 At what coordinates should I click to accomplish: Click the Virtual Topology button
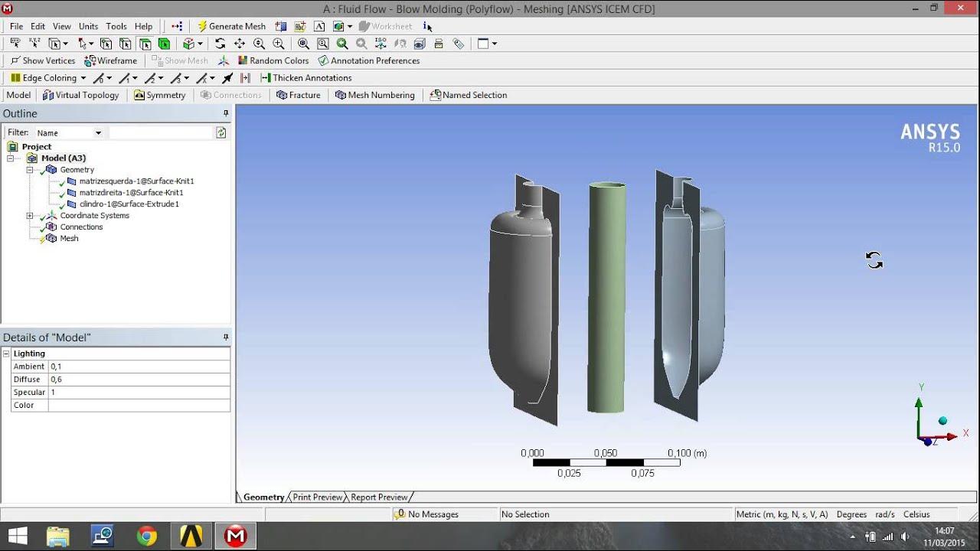[x=81, y=95]
